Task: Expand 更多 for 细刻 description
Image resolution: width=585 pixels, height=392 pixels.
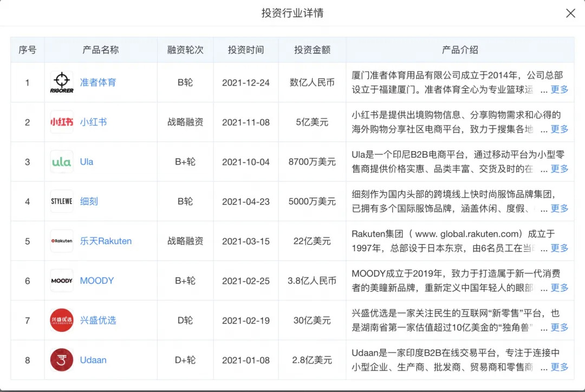Action: (559, 208)
